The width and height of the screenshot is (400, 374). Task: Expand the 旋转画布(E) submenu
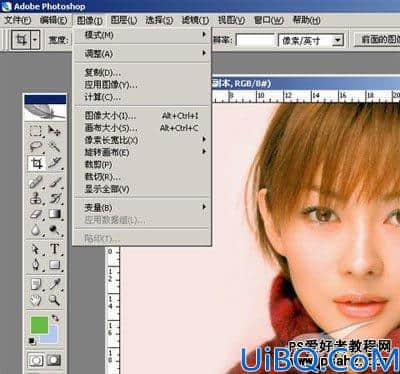142,152
